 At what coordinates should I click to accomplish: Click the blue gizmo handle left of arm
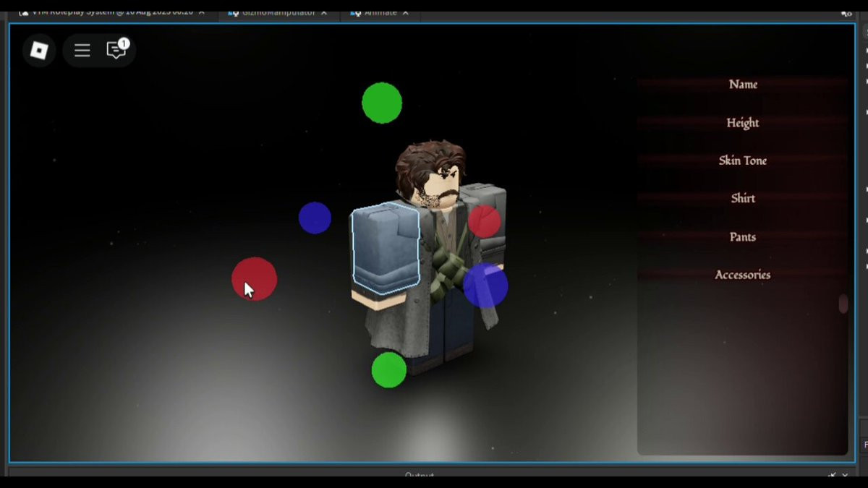(x=315, y=218)
